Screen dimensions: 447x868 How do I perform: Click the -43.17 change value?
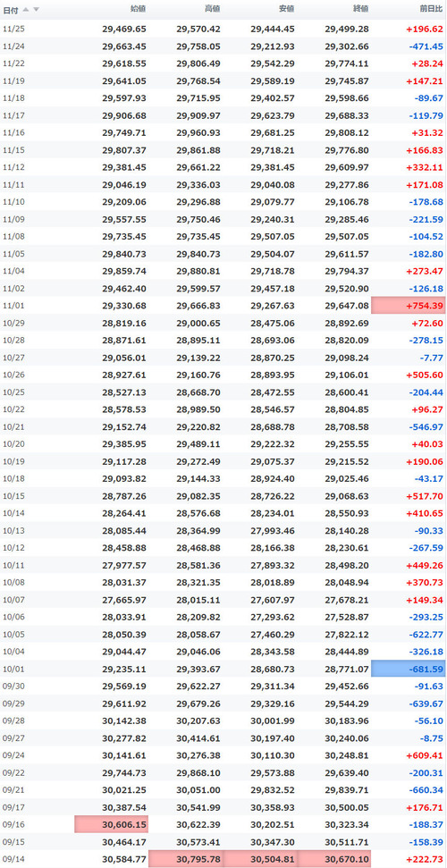pyautogui.click(x=429, y=479)
